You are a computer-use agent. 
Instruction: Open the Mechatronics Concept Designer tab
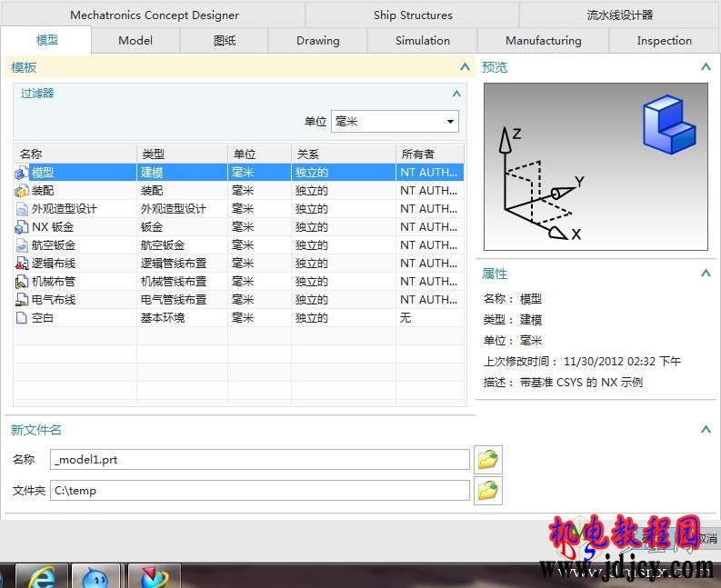154,15
